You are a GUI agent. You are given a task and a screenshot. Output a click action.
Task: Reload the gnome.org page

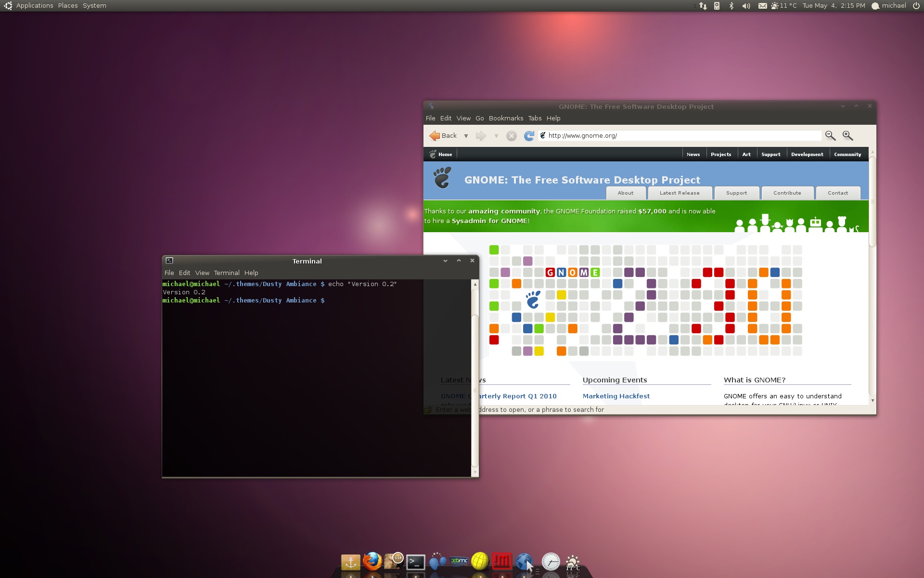click(529, 136)
